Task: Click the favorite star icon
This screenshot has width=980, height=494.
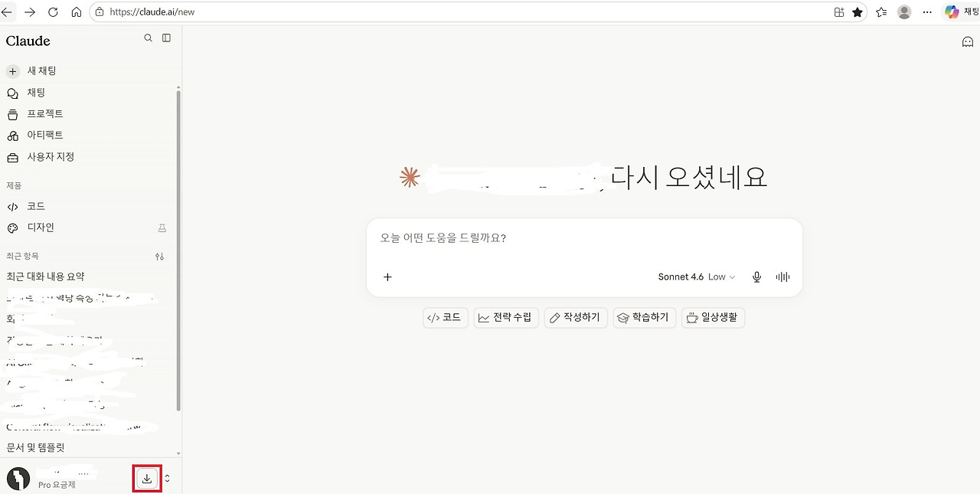Action: pos(857,12)
